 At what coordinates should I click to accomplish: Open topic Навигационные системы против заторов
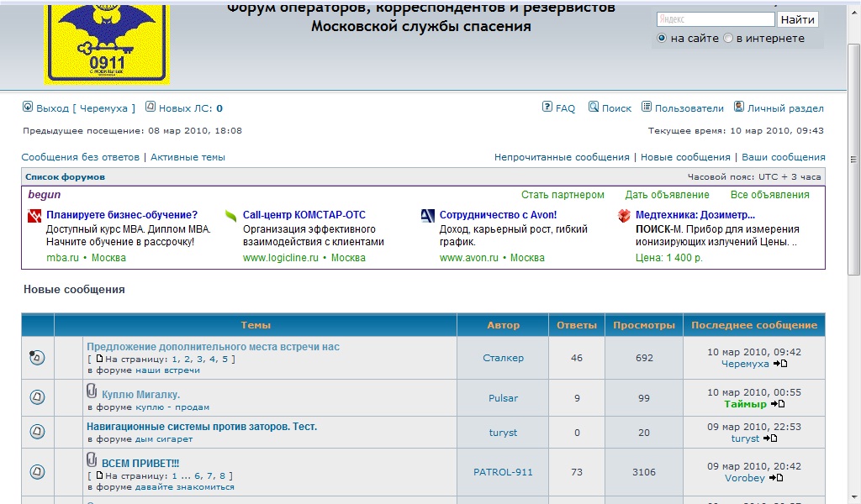click(x=202, y=427)
